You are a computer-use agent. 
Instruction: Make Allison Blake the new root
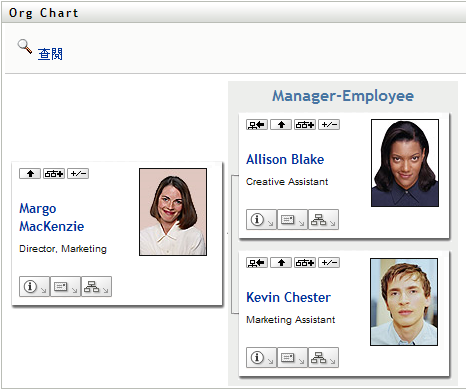pyautogui.click(x=257, y=125)
